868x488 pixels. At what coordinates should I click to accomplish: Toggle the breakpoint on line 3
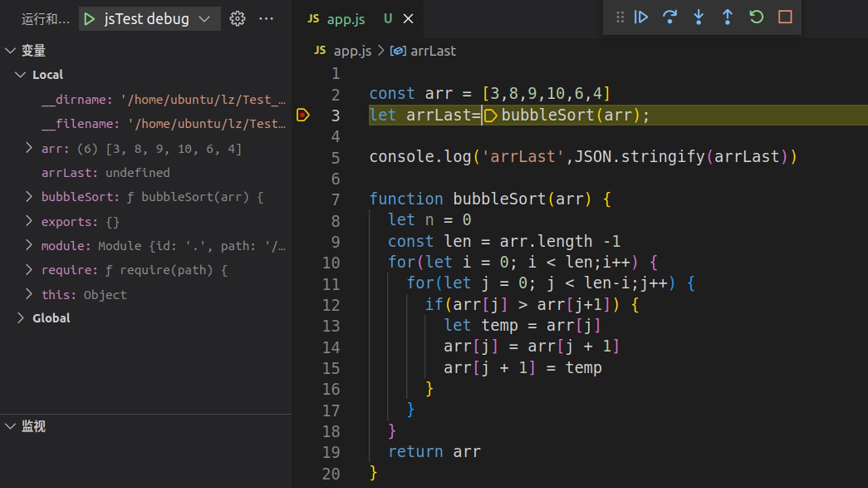[x=303, y=115]
